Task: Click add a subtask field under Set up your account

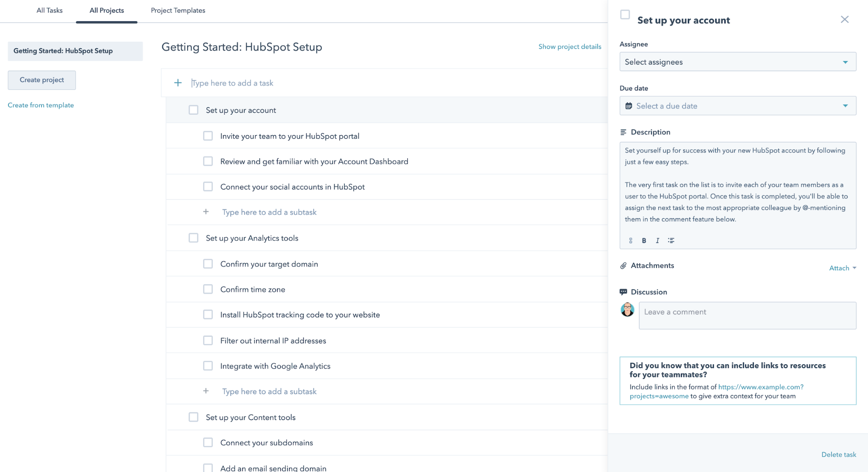Action: [x=269, y=212]
